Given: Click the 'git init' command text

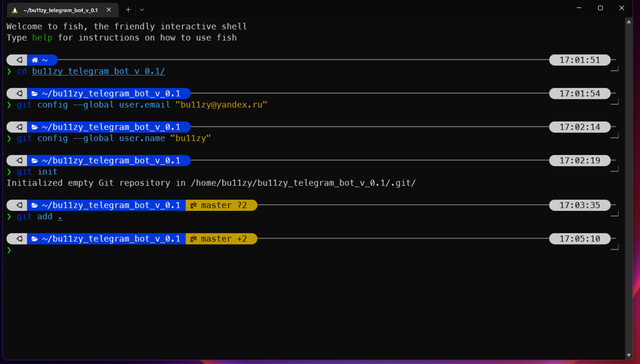Looking at the screenshot, I should tap(37, 172).
